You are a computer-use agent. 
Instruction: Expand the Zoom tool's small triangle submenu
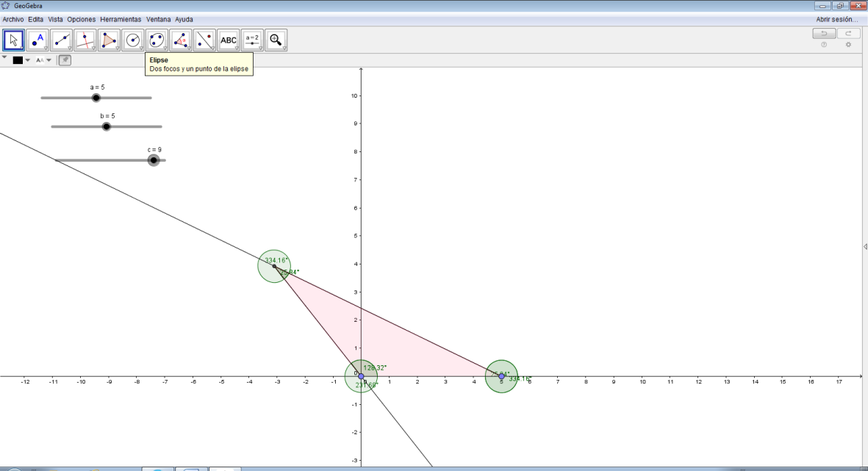point(284,48)
